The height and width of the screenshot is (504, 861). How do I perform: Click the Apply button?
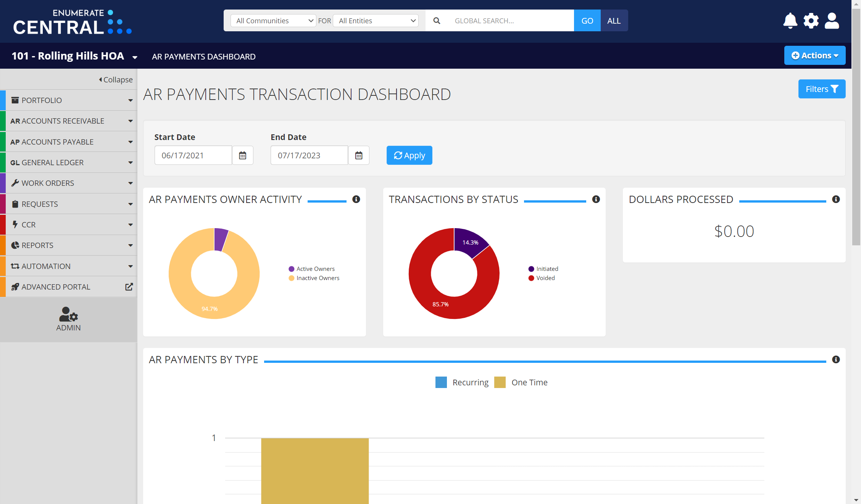pos(409,155)
